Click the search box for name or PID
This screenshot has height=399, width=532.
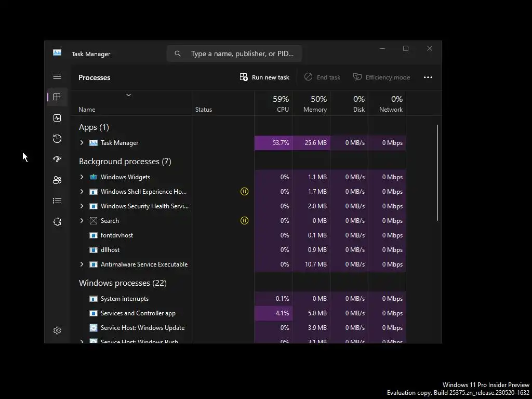pos(234,54)
